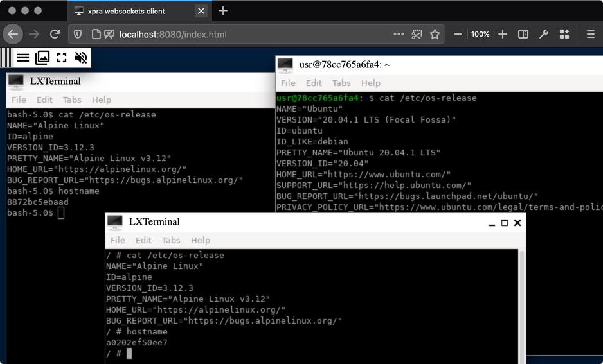Open the Firefox hamburger menu
This screenshot has width=603, height=364.
coord(591,34)
